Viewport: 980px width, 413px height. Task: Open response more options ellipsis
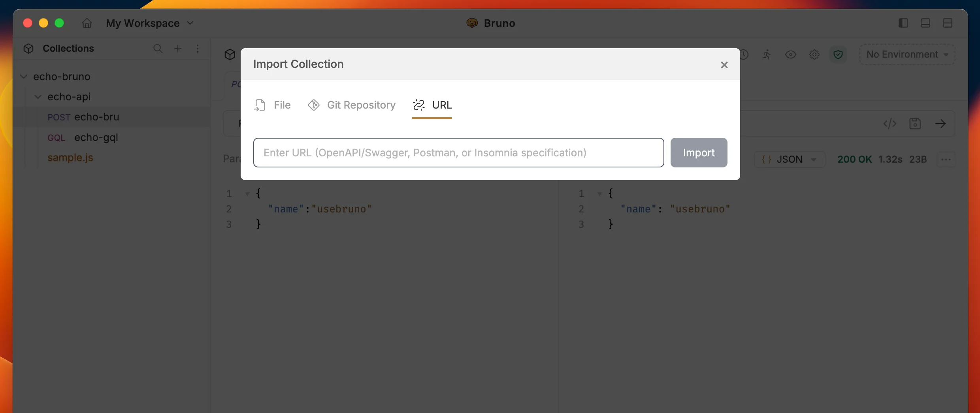946,160
